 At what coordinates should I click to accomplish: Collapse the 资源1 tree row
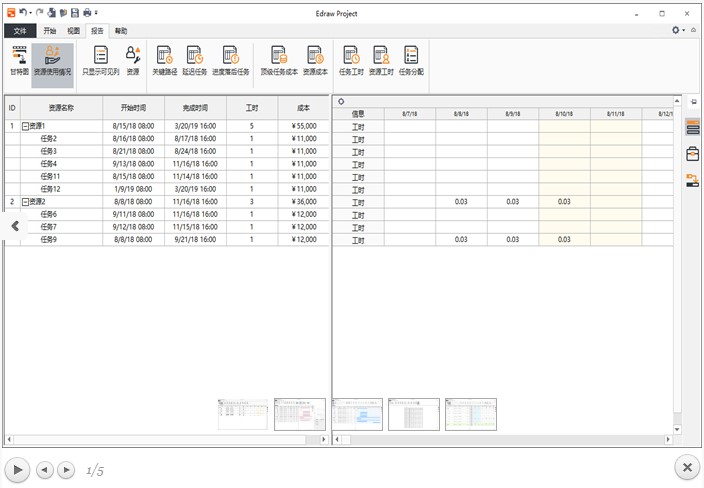click(x=25, y=126)
